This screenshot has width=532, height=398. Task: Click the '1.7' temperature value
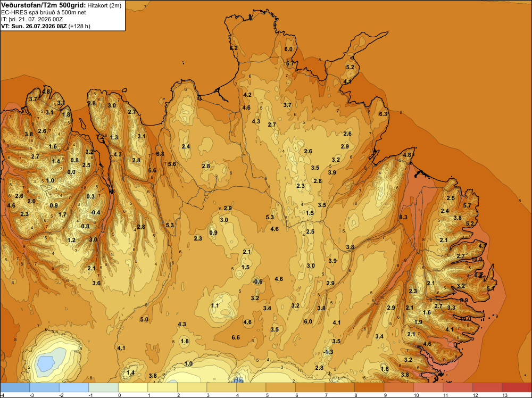click(62, 215)
